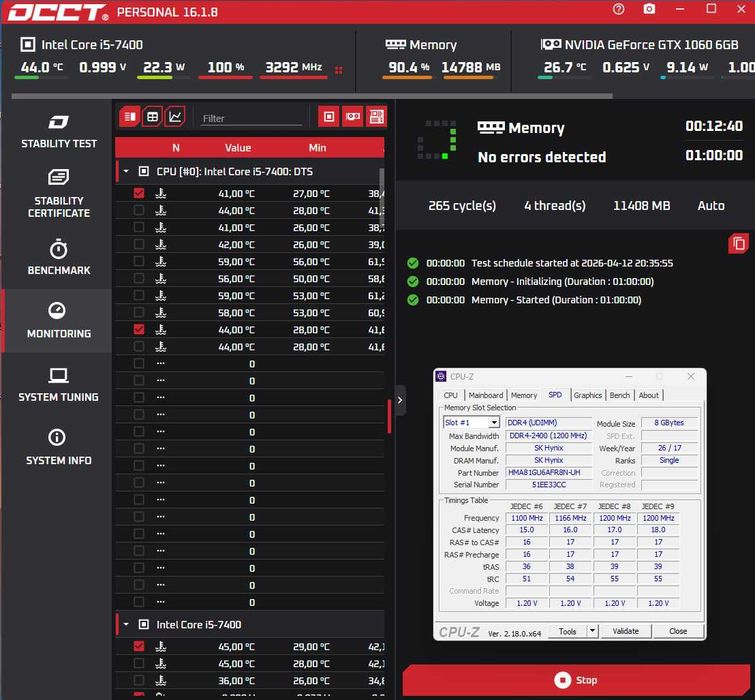Switch to the CPU tab in CPU-Z
The width and height of the screenshot is (755, 700).
pos(451,395)
